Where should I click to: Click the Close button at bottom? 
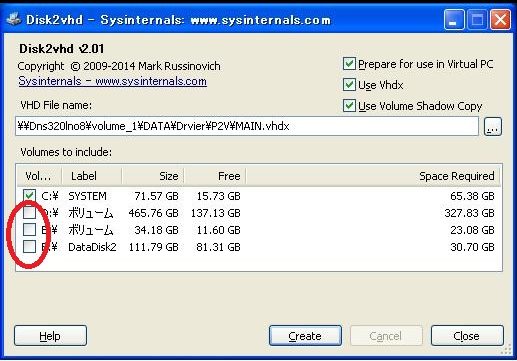pyautogui.click(x=467, y=336)
